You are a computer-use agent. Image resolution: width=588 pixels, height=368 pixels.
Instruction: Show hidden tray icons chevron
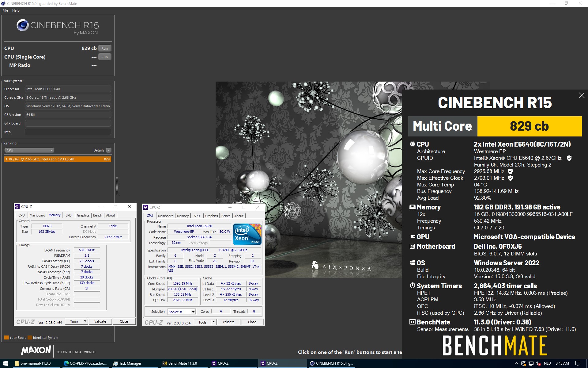point(516,363)
